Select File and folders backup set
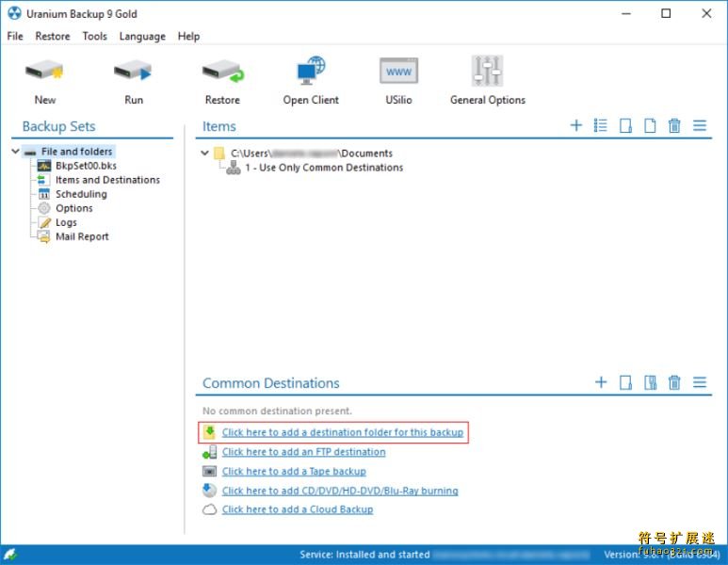The width and height of the screenshot is (728, 565). click(x=76, y=152)
